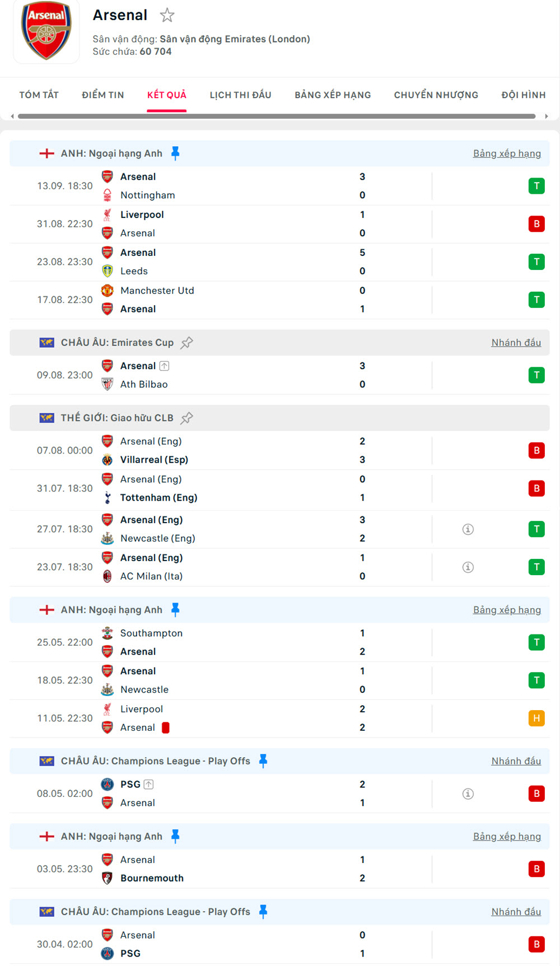Image resolution: width=560 pixels, height=966 pixels.
Task: Click the green T result badge on the Arsenal-Nottingham match
Action: point(536,185)
